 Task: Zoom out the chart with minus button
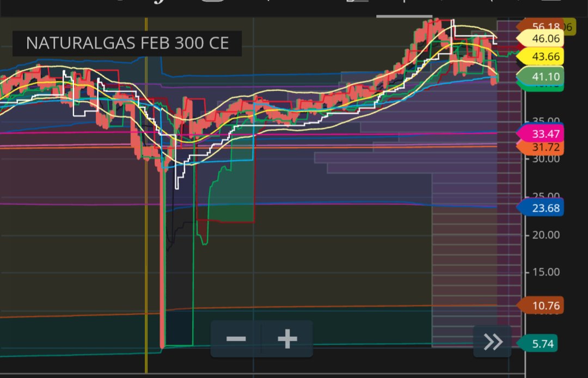[236, 339]
